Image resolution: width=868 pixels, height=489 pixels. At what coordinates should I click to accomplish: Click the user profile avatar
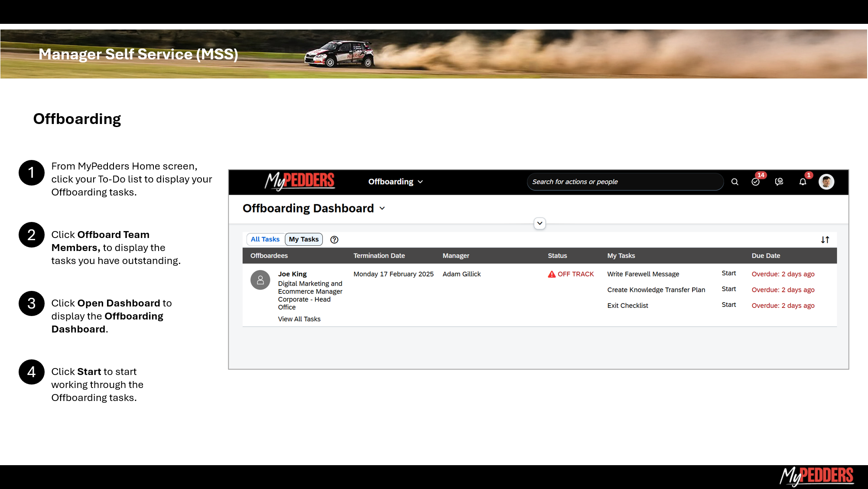(x=826, y=182)
